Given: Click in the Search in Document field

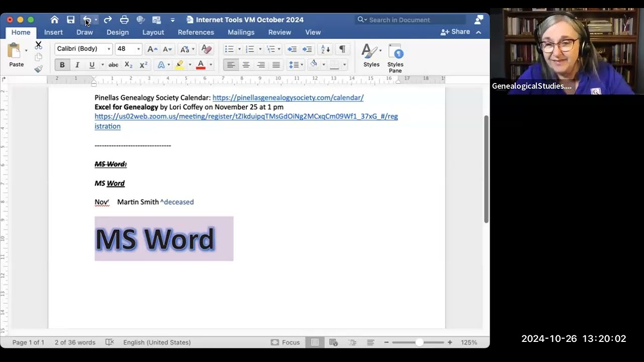Looking at the screenshot, I should 411,20.
